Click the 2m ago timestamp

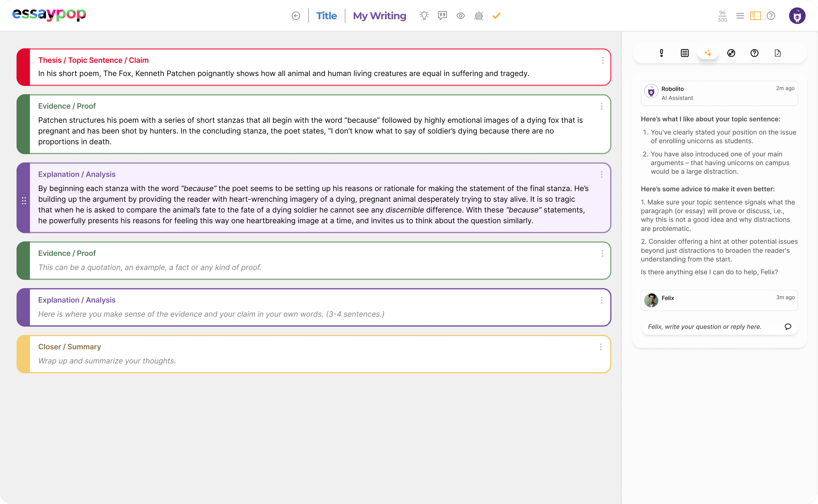[x=785, y=88]
